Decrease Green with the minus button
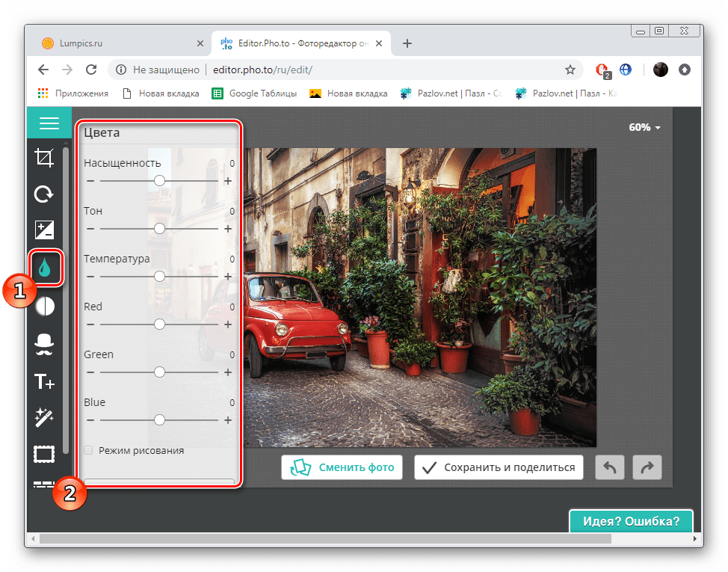Image resolution: width=728 pixels, height=572 pixels. coord(90,372)
